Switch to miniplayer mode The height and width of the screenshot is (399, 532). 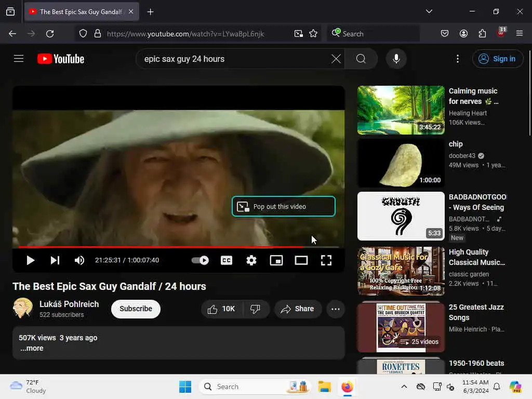(x=276, y=260)
